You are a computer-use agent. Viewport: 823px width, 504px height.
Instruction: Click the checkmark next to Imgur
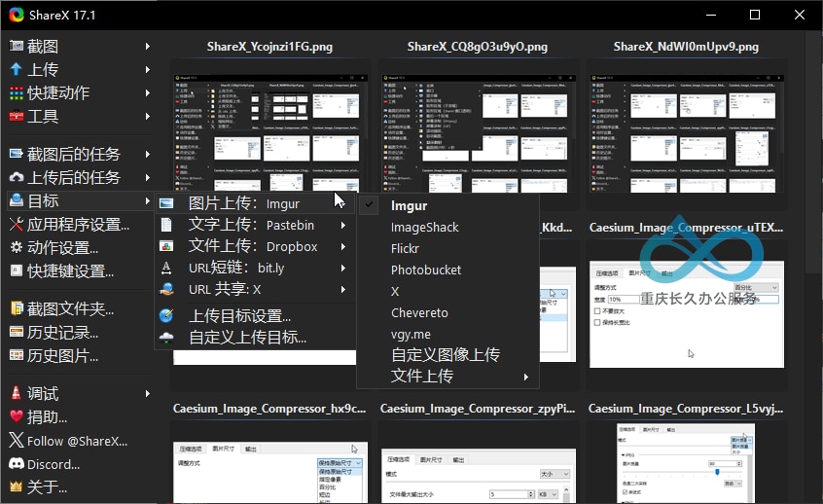(369, 204)
